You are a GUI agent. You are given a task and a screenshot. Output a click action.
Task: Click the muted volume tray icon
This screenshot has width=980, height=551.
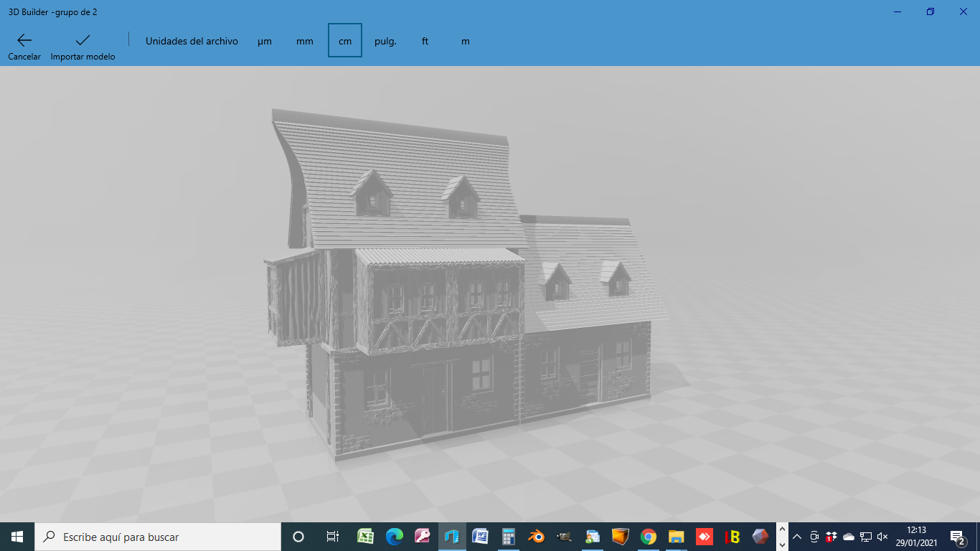click(x=883, y=537)
